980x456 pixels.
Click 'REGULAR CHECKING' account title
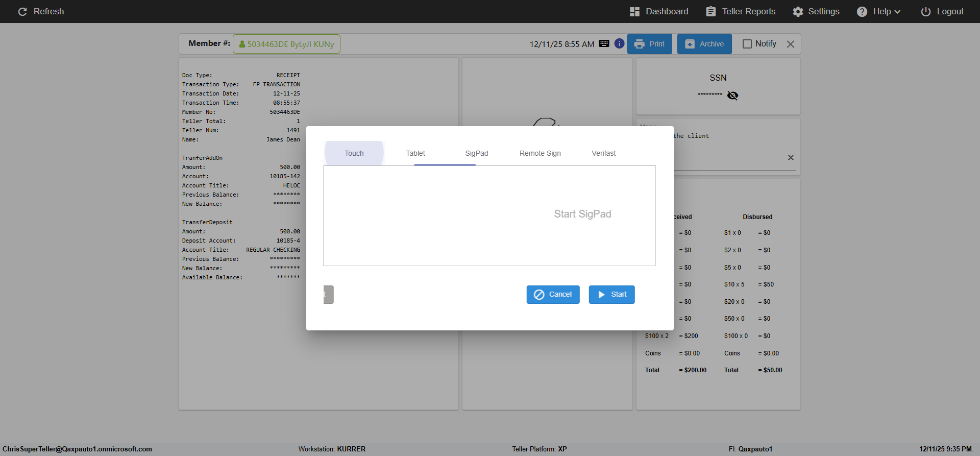[273, 250]
